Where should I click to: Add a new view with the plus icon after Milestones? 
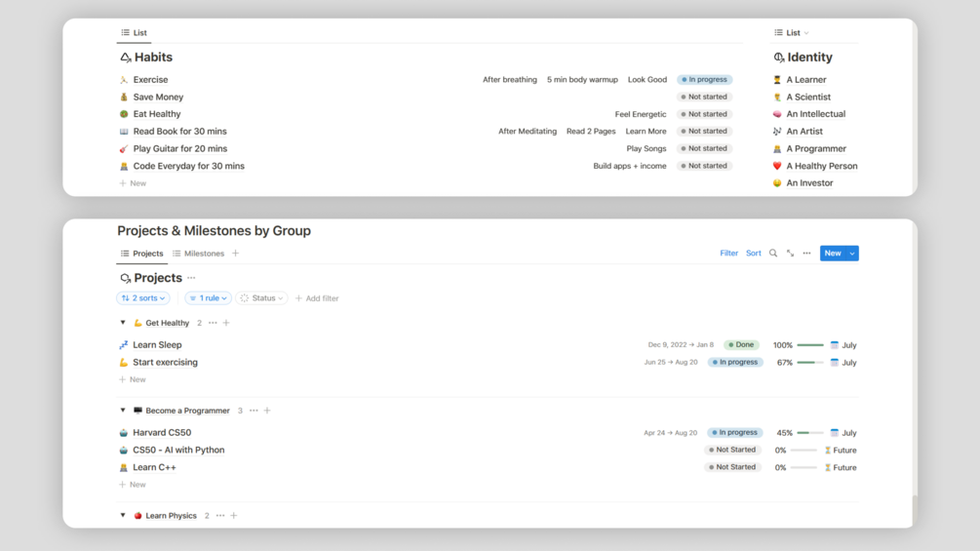(x=235, y=254)
